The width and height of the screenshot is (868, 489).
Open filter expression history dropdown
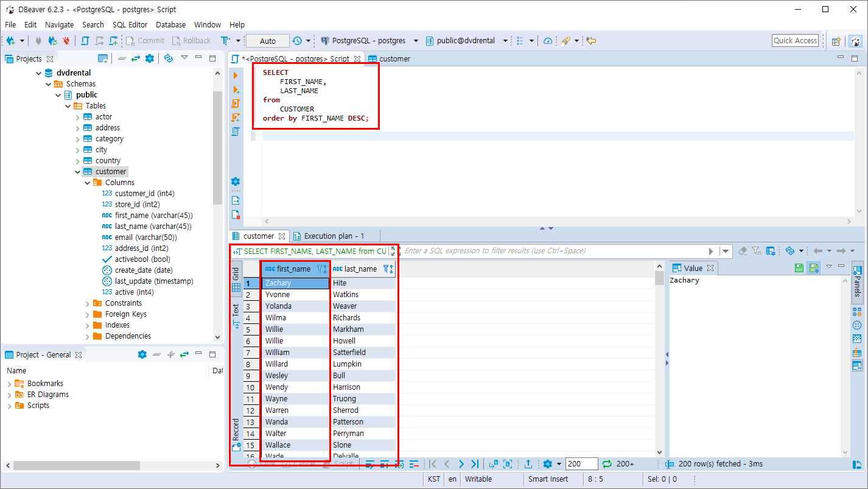[725, 251]
